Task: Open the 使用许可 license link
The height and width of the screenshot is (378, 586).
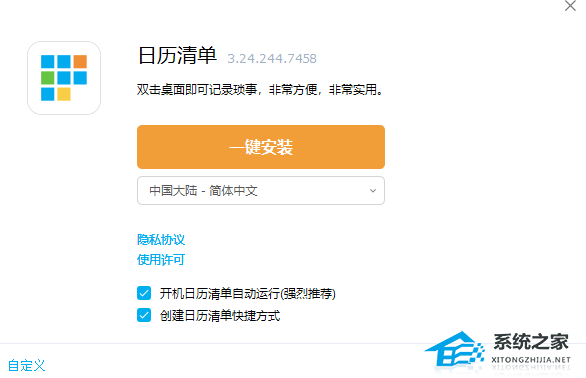Action: (161, 259)
